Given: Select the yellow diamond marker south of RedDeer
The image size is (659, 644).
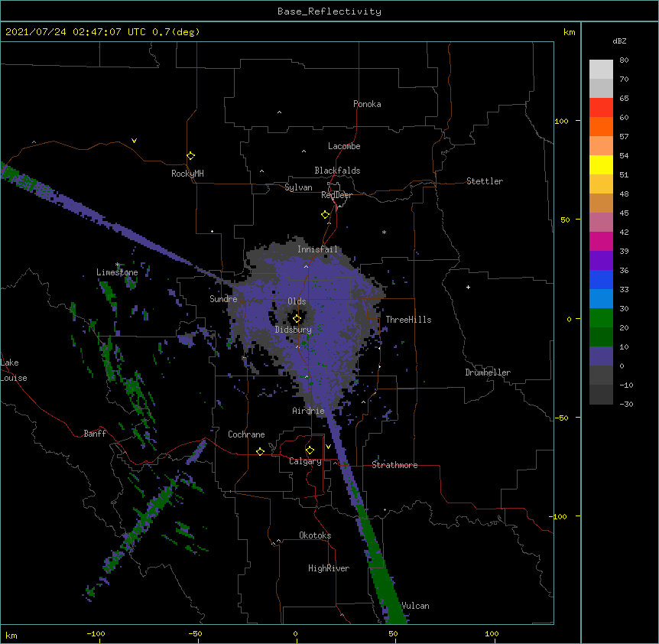Looking at the screenshot, I should (x=325, y=215).
